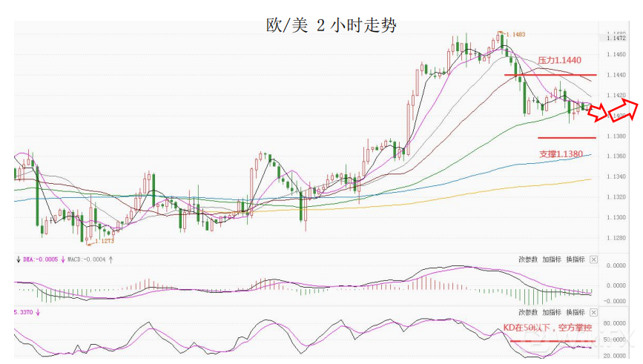Click the down arrow before DEA label
This screenshot has height=364, width=643.
click(x=19, y=259)
